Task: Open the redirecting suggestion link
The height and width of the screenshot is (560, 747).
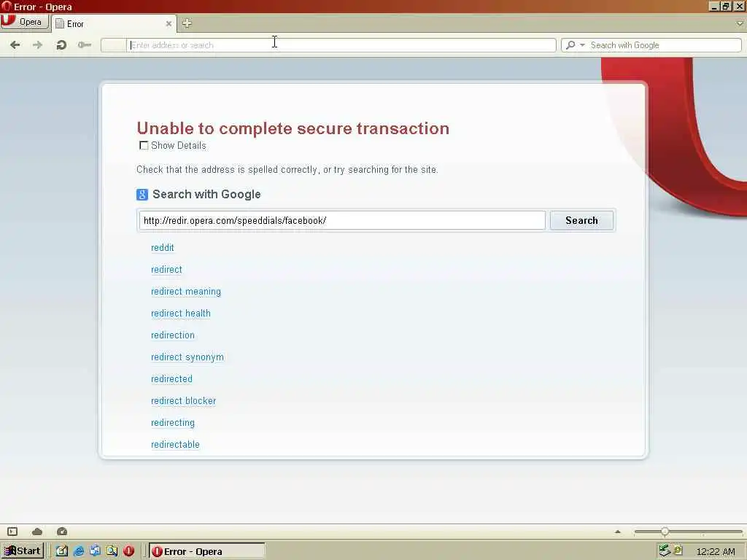Action: tap(172, 423)
